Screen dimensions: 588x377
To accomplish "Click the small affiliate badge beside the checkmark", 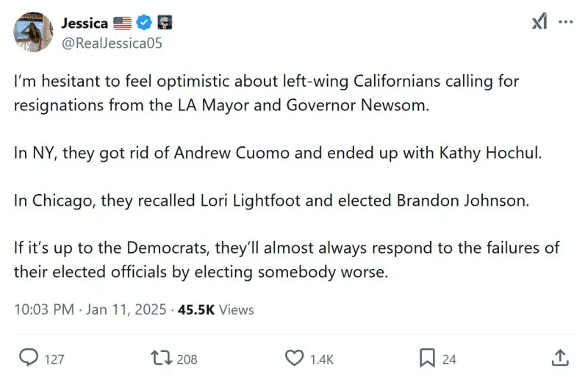I will (162, 23).
